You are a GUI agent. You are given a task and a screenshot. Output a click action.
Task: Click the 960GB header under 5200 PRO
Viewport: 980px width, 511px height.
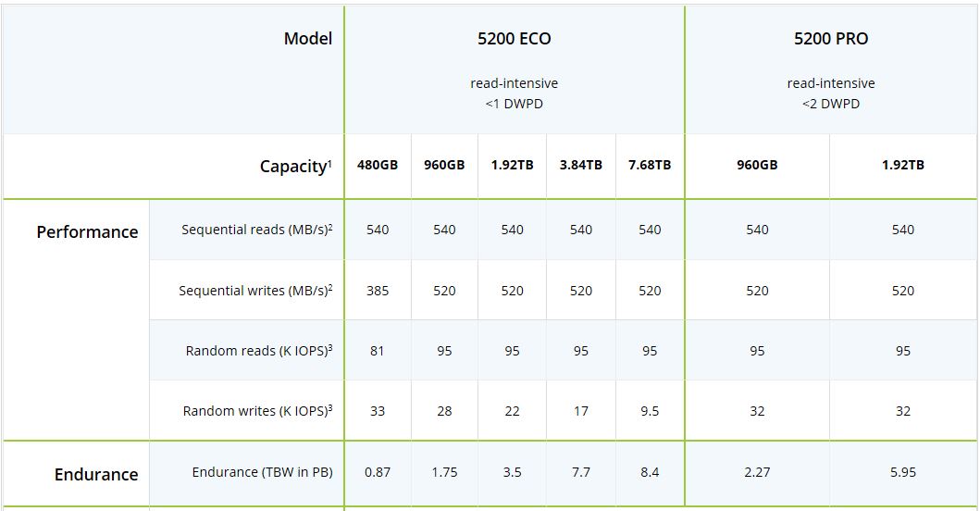click(757, 166)
